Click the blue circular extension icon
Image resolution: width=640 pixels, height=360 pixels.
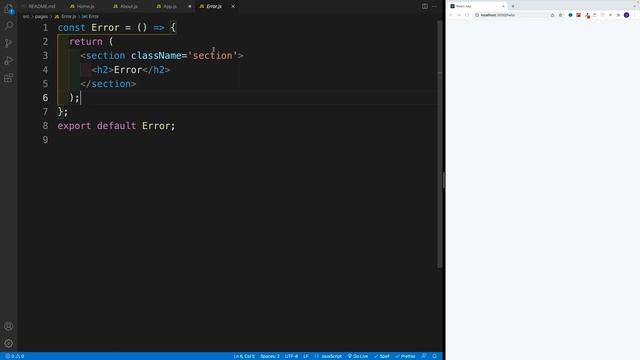571,15
